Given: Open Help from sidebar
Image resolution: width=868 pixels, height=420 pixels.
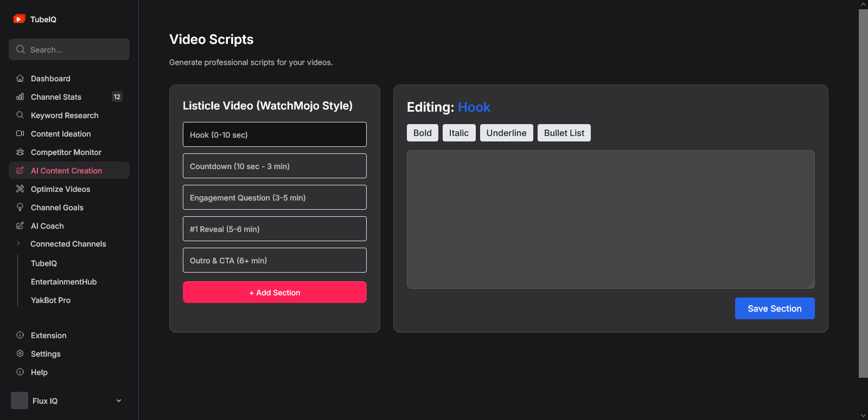Looking at the screenshot, I should [69, 372].
